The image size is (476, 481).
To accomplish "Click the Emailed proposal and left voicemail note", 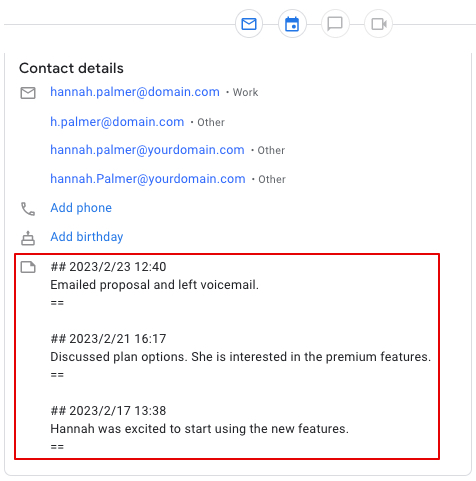I will point(154,285).
